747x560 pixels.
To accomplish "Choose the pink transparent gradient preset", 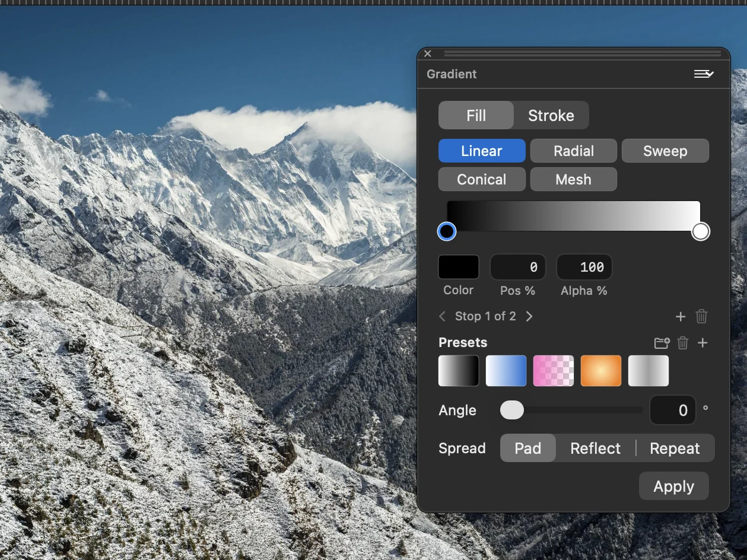I will [554, 371].
